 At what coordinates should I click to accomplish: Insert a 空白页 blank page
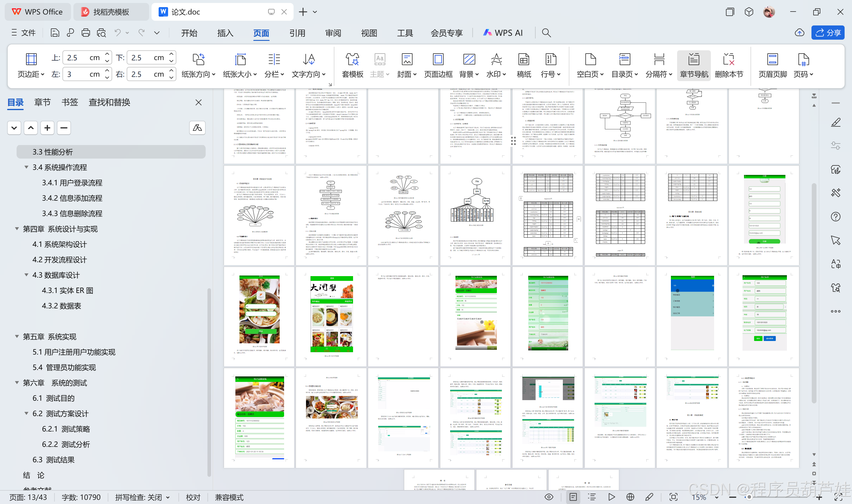pyautogui.click(x=590, y=65)
